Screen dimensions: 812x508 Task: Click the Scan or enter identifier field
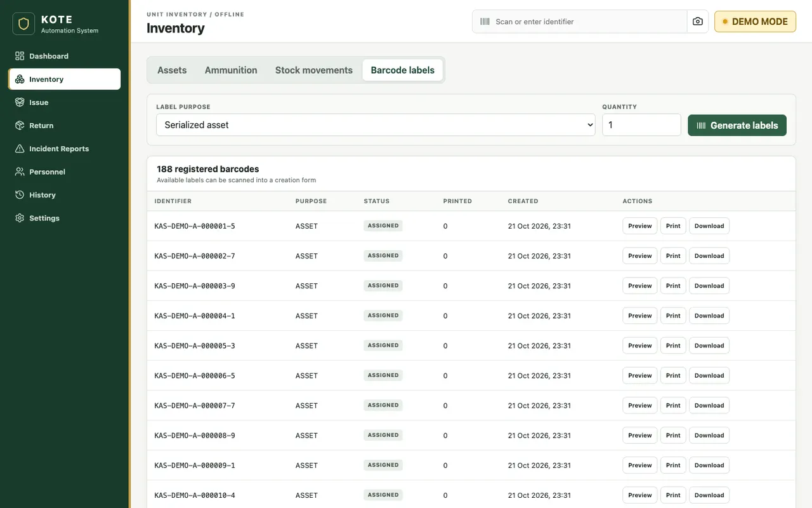(x=580, y=22)
